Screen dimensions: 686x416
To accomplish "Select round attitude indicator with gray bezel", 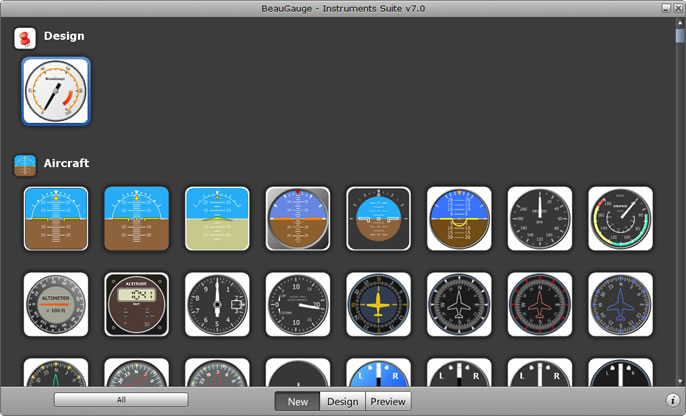I will coord(298,219).
